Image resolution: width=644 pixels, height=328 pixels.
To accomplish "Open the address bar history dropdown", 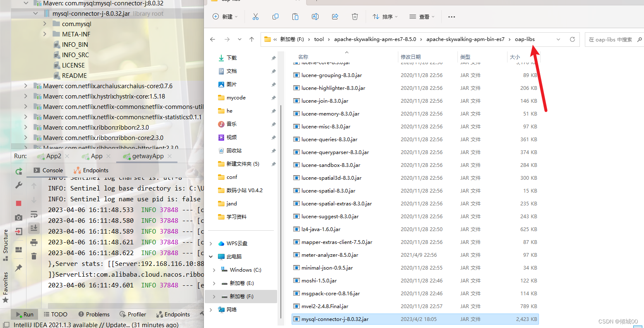I will coord(558,39).
